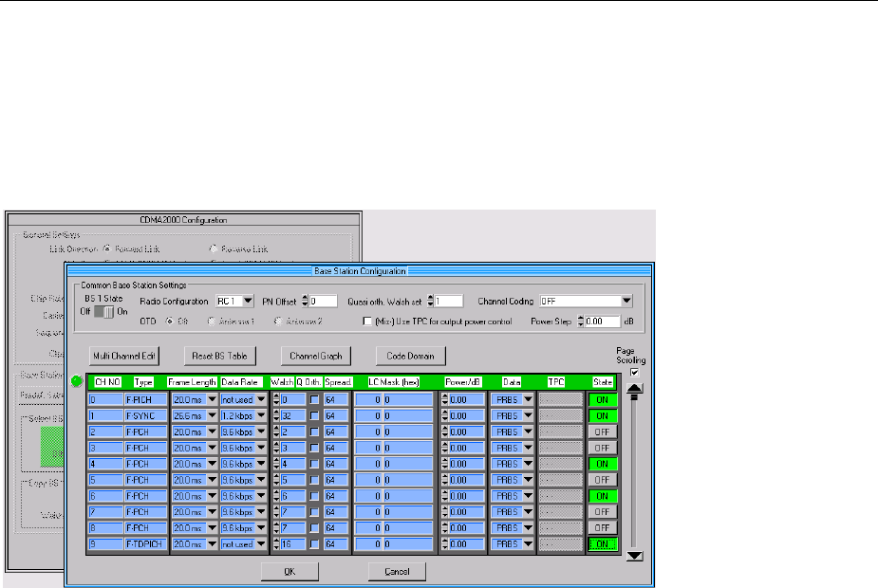Screen dimensions: 878x588
Task: Click CH NO cell 5
Action: point(105,480)
